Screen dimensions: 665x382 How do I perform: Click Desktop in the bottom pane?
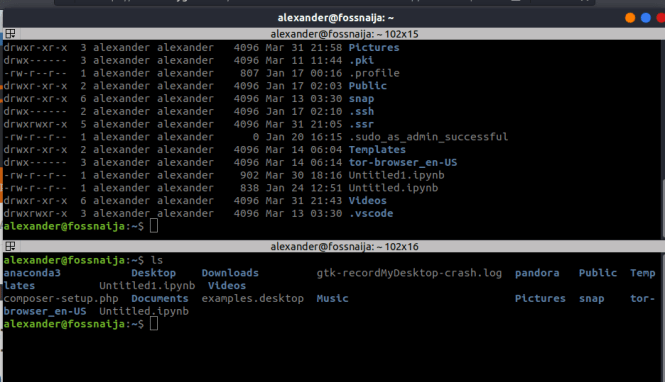[153, 273]
